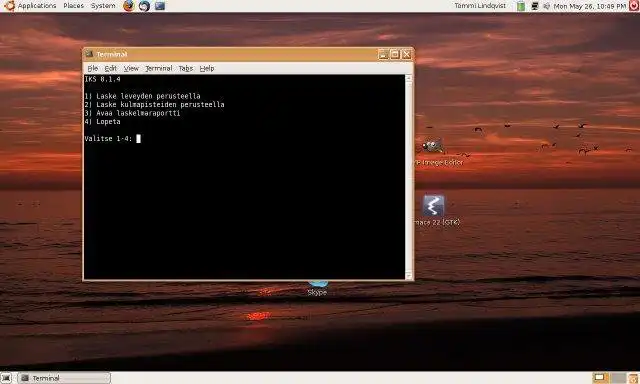Click the Ubuntu logo beside Applications
This screenshot has width=640, height=384.
9,6
